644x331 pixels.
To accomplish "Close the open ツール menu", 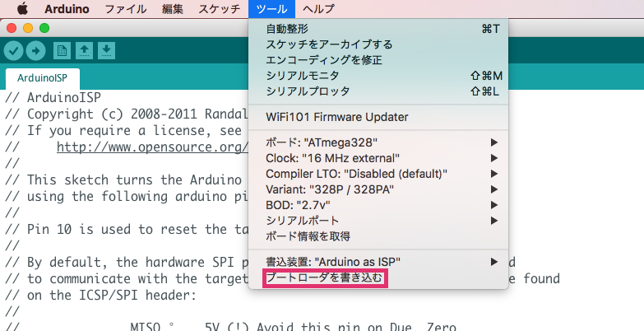I will tap(271, 9).
